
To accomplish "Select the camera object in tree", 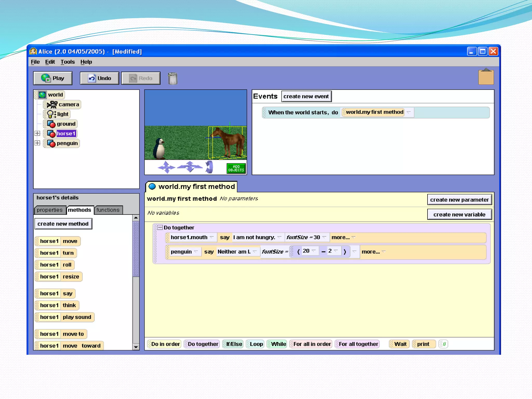I will coord(68,104).
